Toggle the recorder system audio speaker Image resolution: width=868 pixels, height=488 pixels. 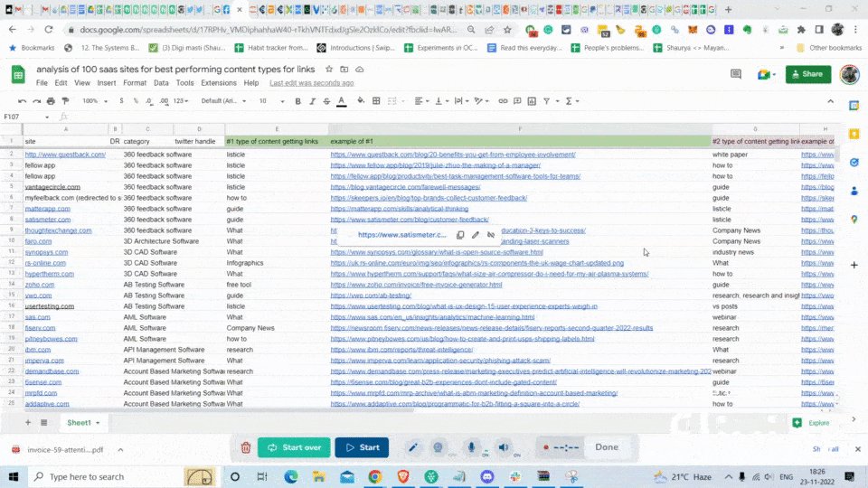(504, 447)
